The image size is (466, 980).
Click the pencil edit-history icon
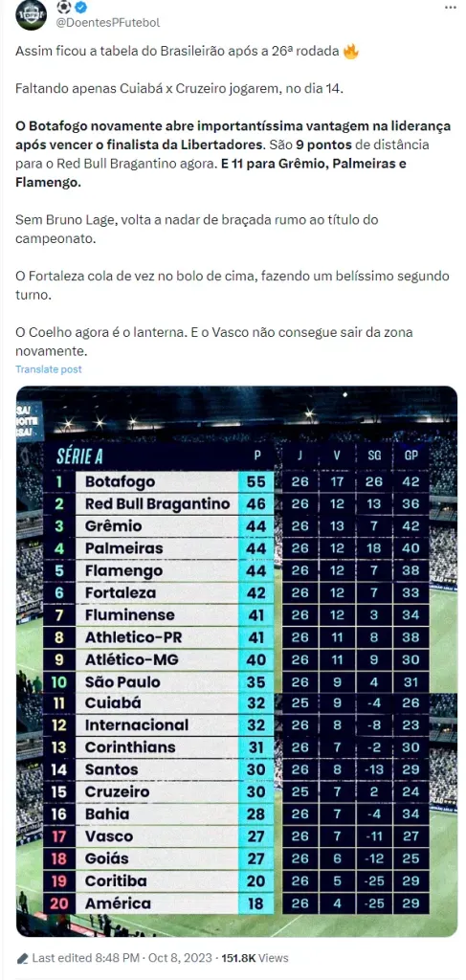point(22,957)
